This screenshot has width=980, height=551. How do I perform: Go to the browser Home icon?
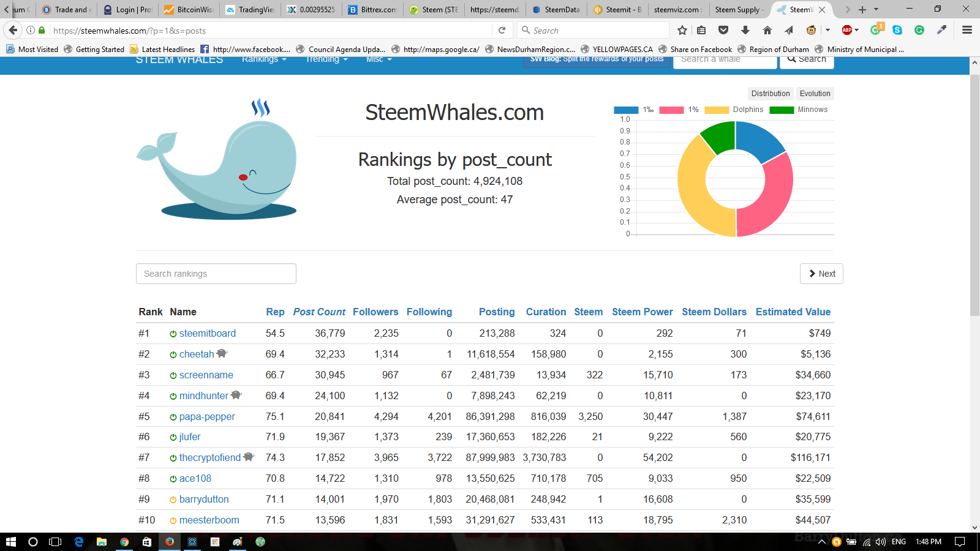(x=767, y=30)
